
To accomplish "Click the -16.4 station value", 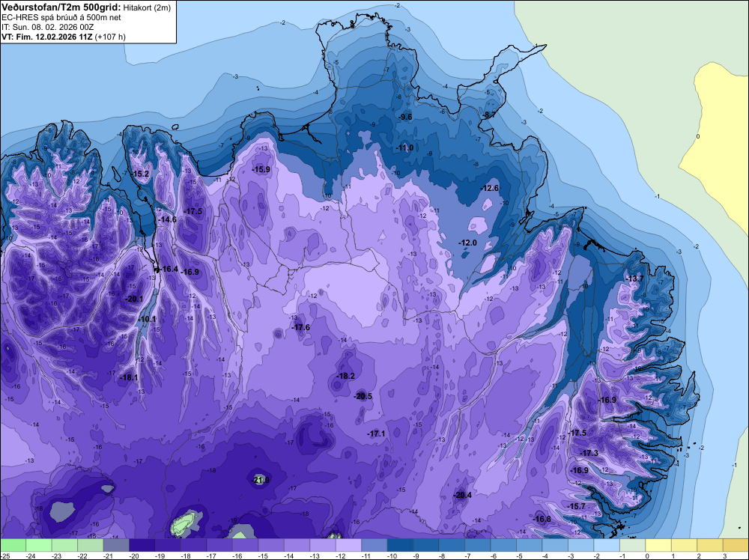I will click(169, 269).
